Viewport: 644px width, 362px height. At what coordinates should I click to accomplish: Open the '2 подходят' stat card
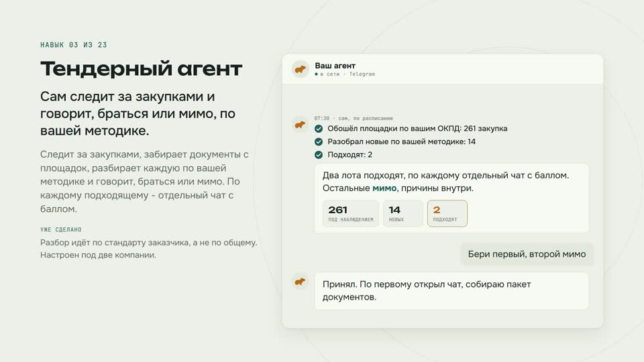[447, 213]
